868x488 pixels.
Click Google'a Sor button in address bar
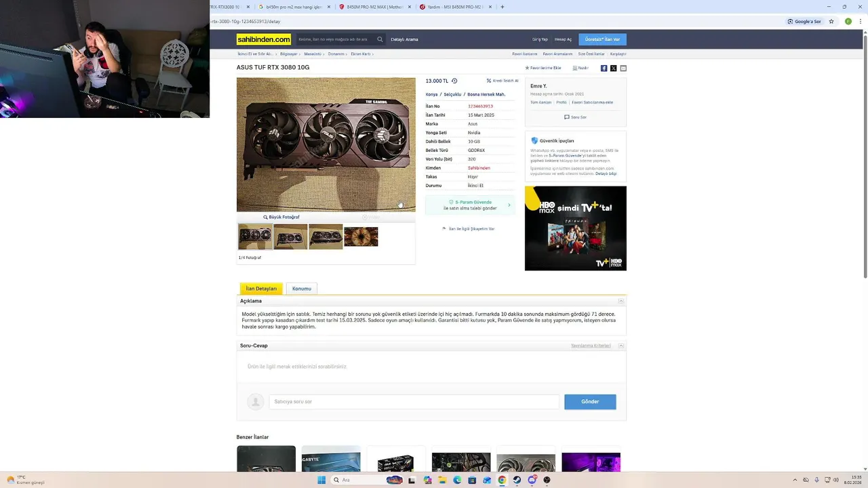point(804,22)
